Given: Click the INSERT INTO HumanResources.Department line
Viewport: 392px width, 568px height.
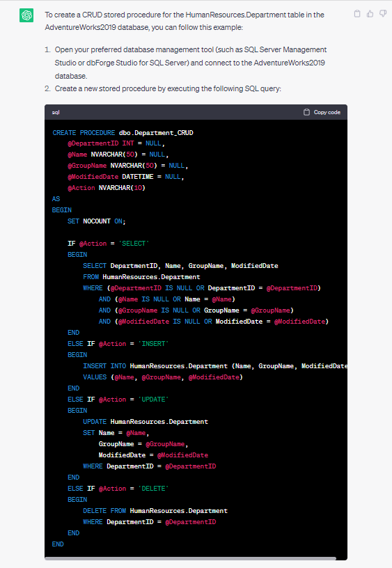Looking at the screenshot, I should tap(215, 366).
